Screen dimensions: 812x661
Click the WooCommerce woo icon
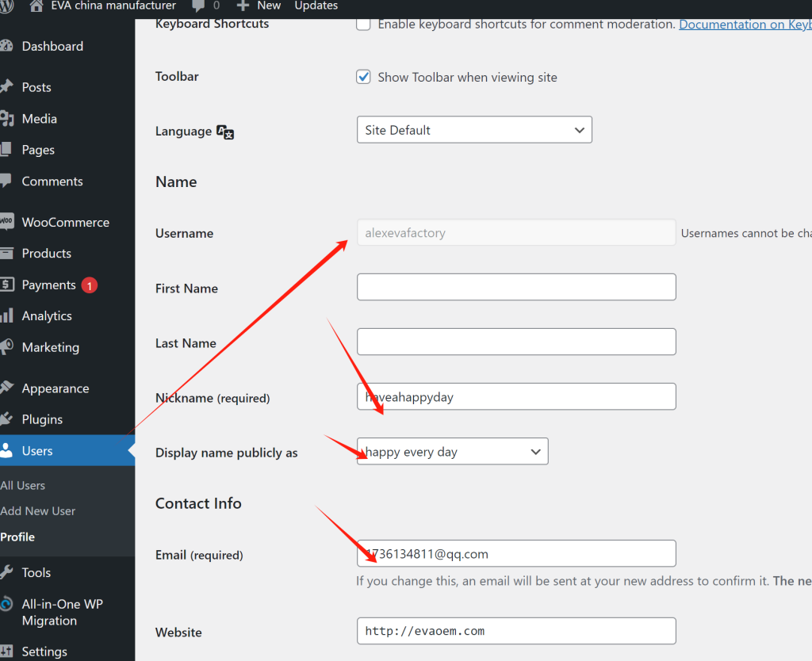[x=6, y=222]
